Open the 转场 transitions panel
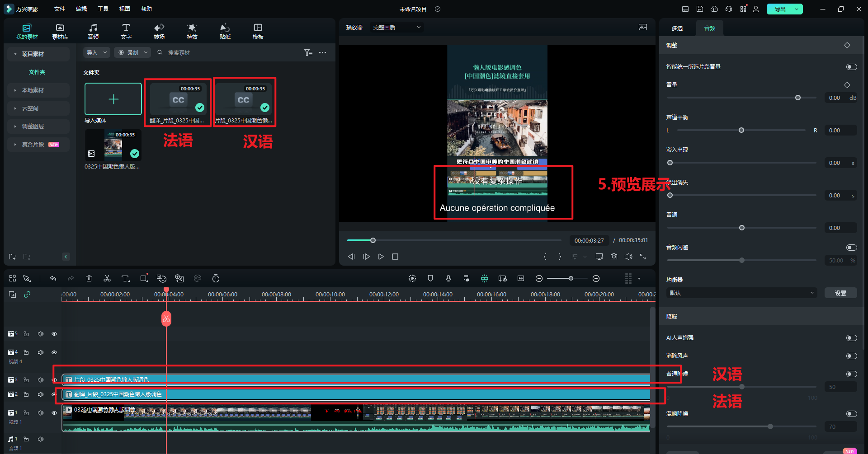Image resolution: width=868 pixels, height=454 pixels. [x=159, y=31]
